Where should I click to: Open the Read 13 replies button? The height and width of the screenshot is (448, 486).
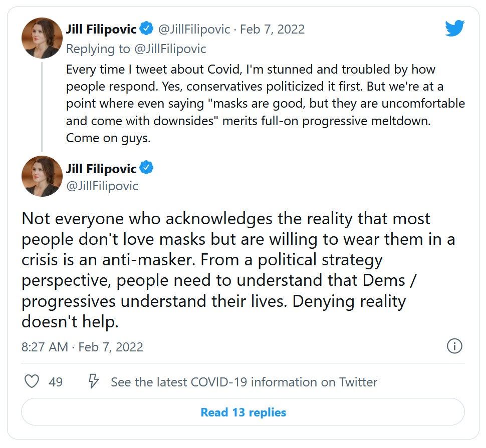click(x=243, y=412)
